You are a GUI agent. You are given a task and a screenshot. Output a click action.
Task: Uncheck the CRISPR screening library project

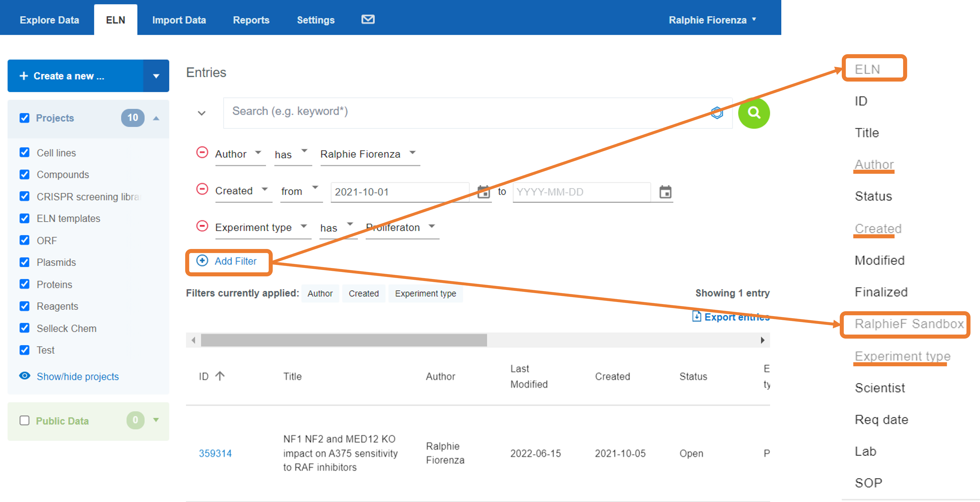tap(24, 196)
